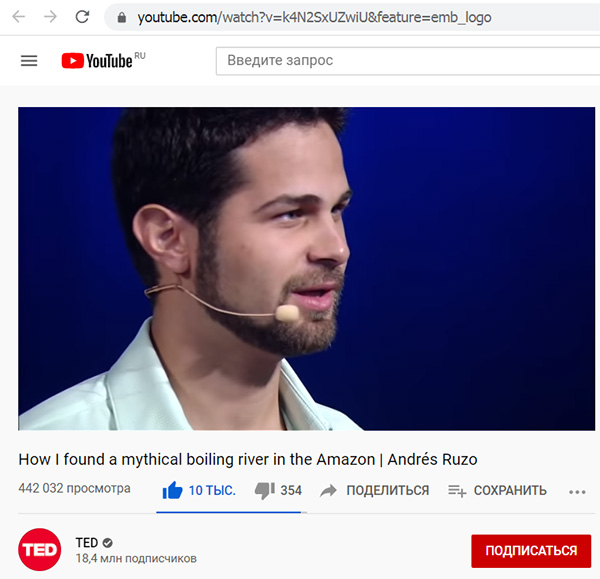Click the ПОДПИСАТЬСЯ subscribe button
Image resolution: width=600 pixels, height=579 pixels.
pyautogui.click(x=531, y=551)
